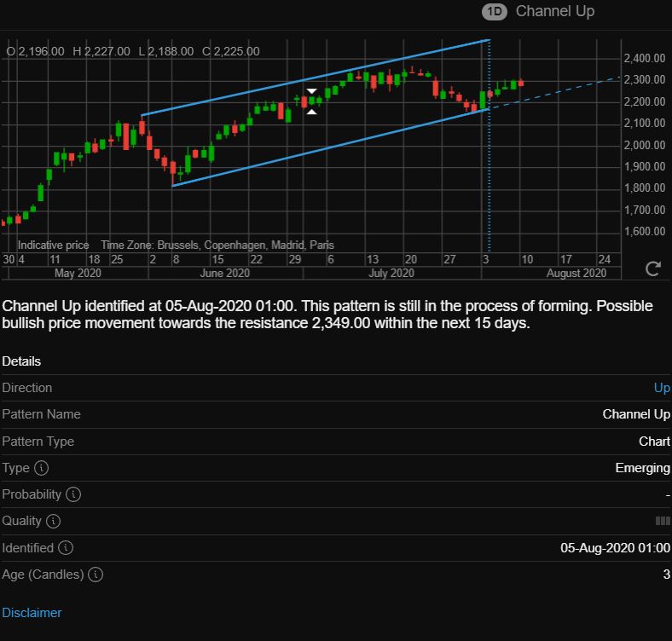Click the Time Zone text on chart
This screenshot has width=672, height=641.
click(x=217, y=245)
